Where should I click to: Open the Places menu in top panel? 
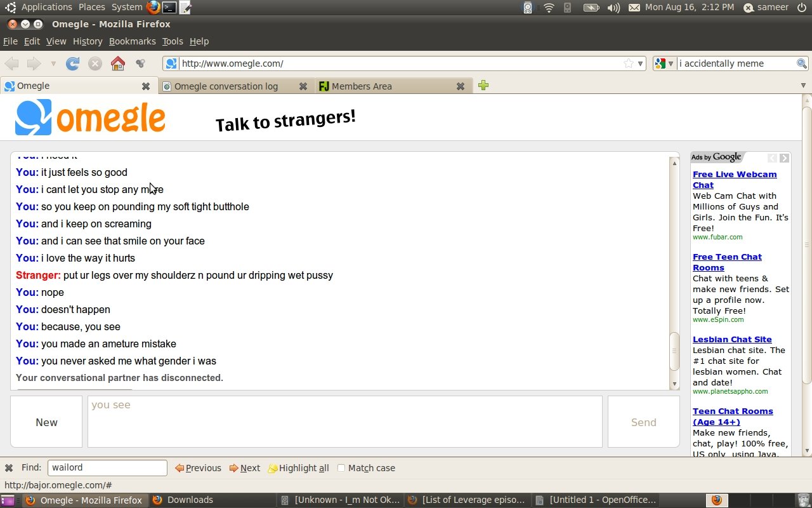pyautogui.click(x=92, y=7)
